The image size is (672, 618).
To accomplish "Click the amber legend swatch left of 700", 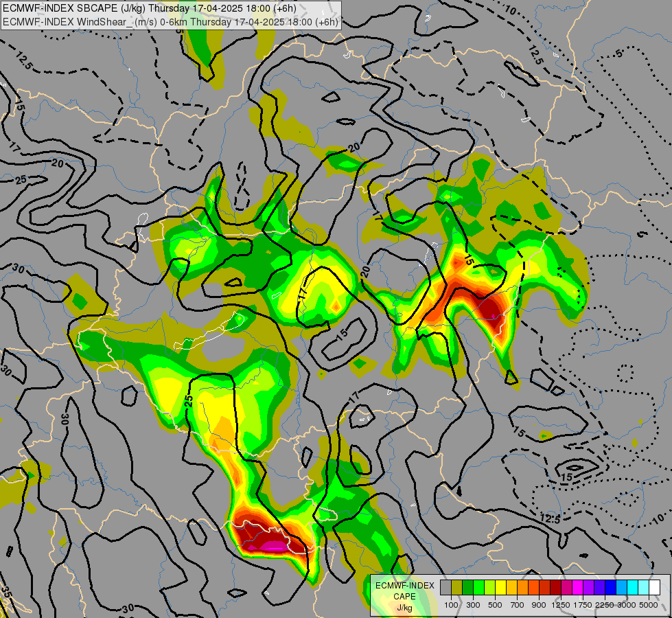I will (512, 588).
